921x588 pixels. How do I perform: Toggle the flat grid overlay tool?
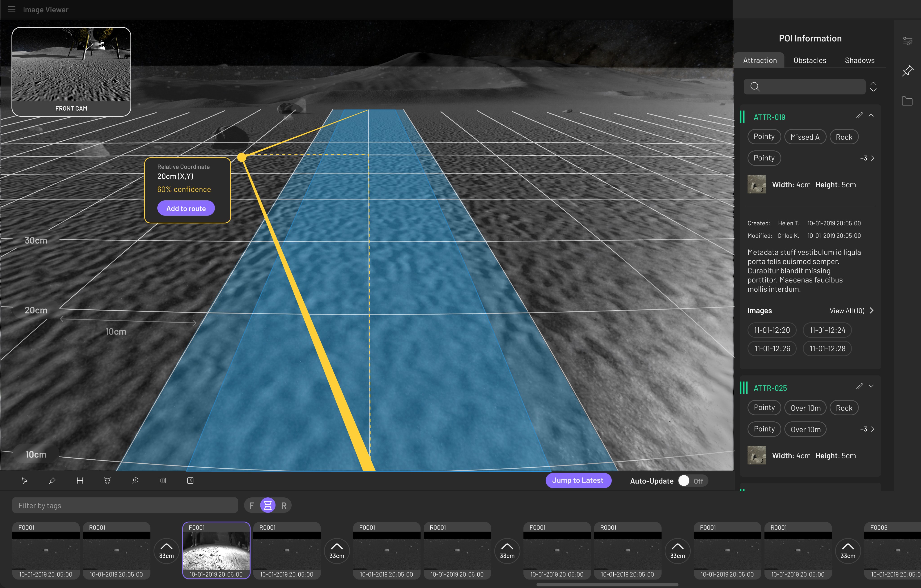pyautogui.click(x=80, y=481)
